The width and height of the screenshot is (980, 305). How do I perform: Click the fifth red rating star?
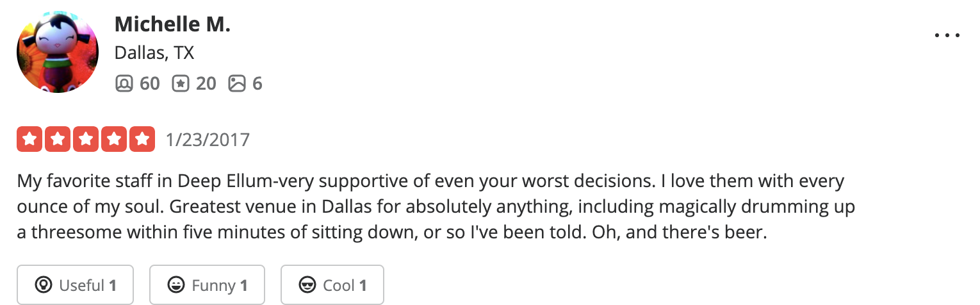[x=142, y=139]
